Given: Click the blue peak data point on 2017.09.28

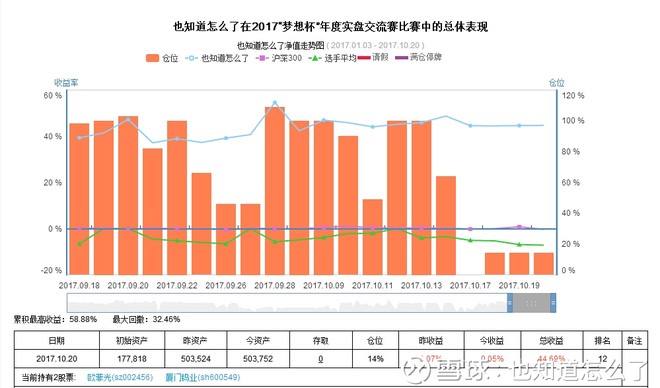Looking at the screenshot, I should pos(275,102).
